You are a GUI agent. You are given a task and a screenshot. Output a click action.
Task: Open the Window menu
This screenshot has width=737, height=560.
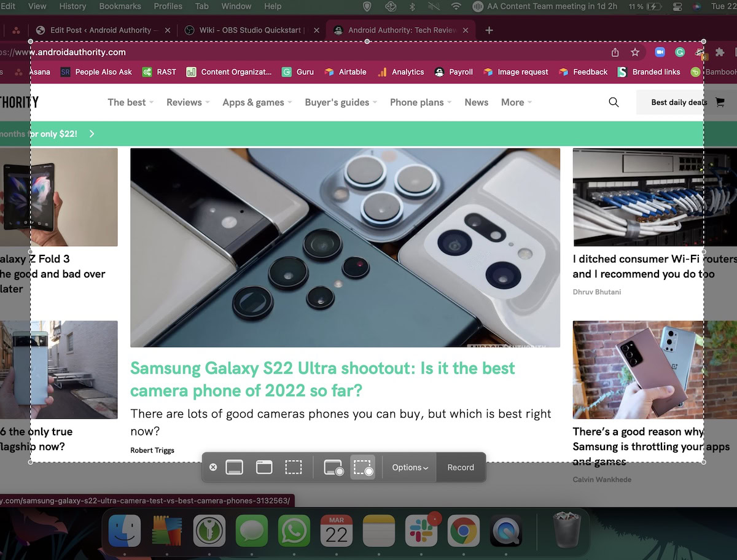click(x=236, y=6)
